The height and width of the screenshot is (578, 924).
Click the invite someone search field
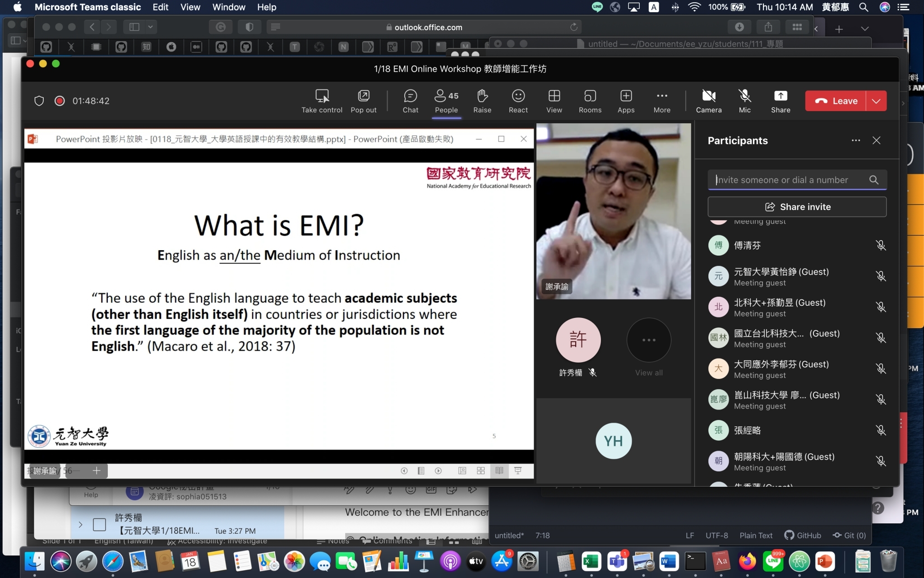(790, 180)
